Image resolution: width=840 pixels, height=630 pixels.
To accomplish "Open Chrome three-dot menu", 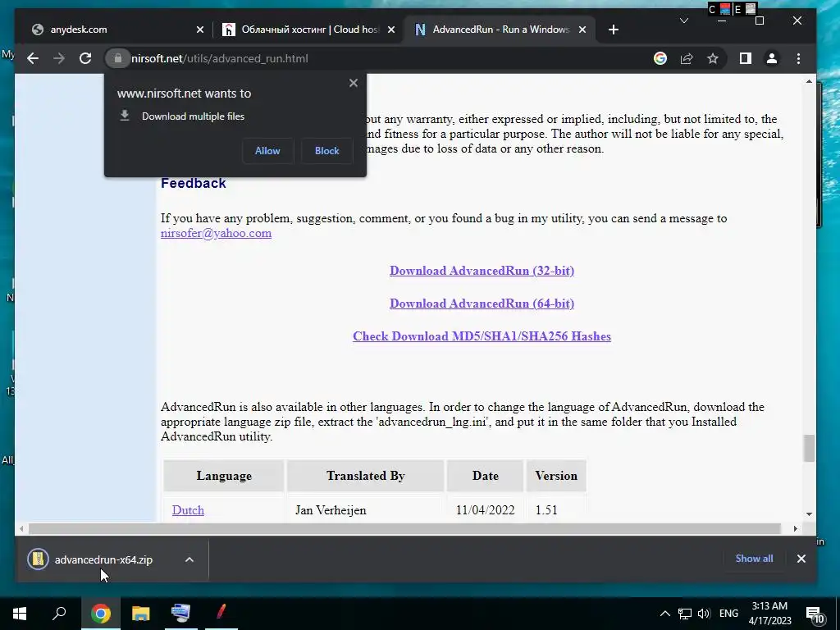I will (x=798, y=58).
